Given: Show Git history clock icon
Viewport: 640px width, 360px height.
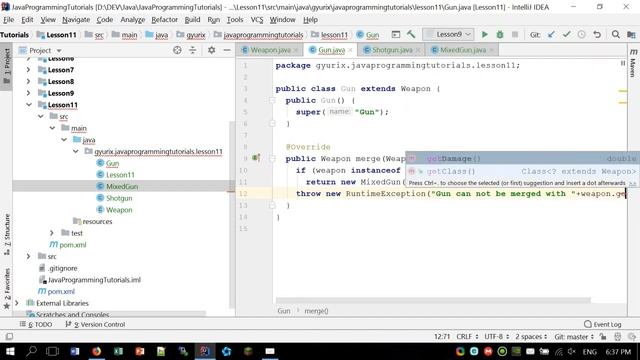Looking at the screenshot, I should point(582,35).
